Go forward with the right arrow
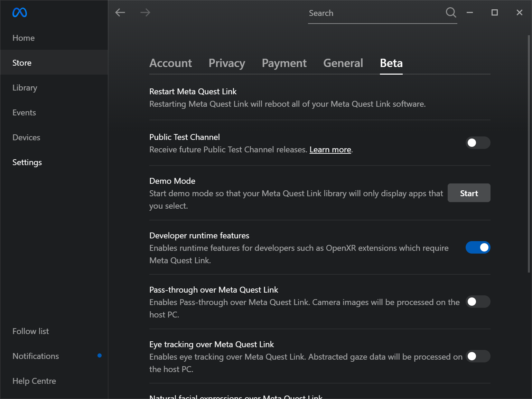Image resolution: width=532 pixels, height=399 pixels. pos(145,13)
